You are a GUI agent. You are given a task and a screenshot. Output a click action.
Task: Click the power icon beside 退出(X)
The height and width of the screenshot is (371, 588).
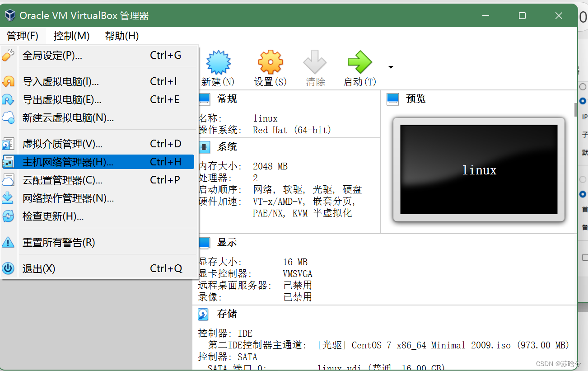tap(8, 268)
